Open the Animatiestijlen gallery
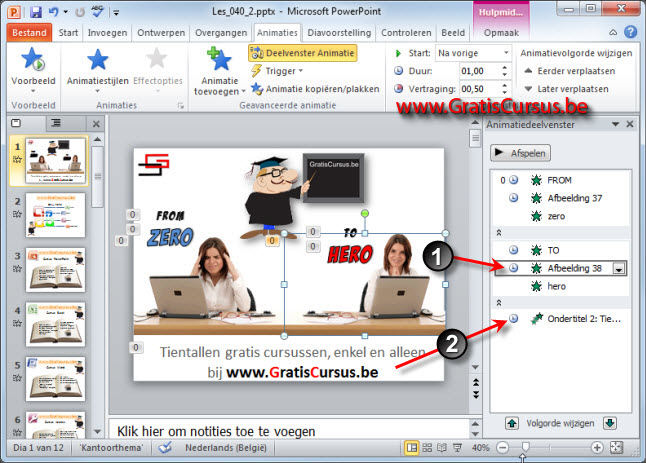646x463 pixels. click(x=98, y=69)
